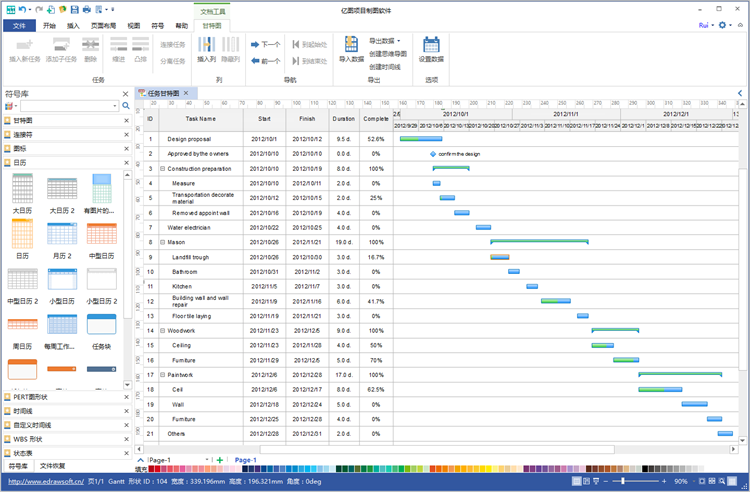This screenshot has width=750, height=492.
Task: Switch to the 开始 (Home) ribbon tab
Action: click(49, 26)
